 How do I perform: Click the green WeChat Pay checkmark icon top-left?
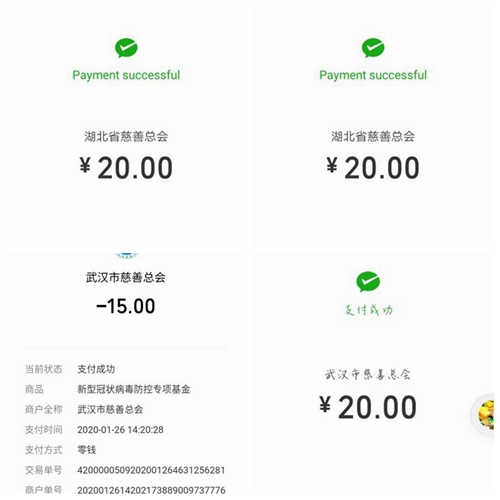pos(126,48)
